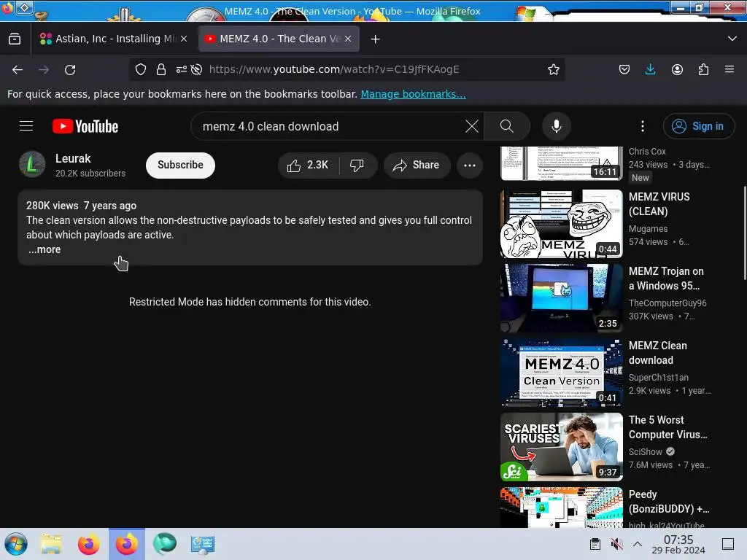Click the taskbar clock 07:35
Screen dimensions: 747x560
click(678, 544)
